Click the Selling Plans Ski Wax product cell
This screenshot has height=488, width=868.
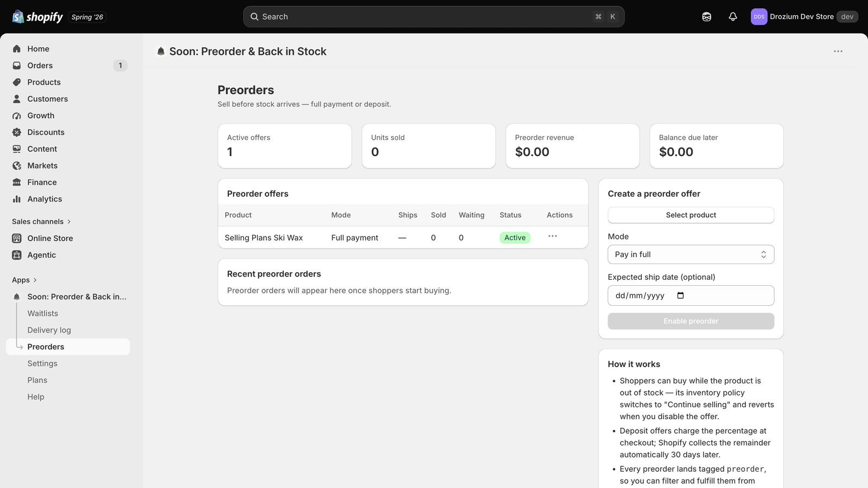click(x=264, y=238)
